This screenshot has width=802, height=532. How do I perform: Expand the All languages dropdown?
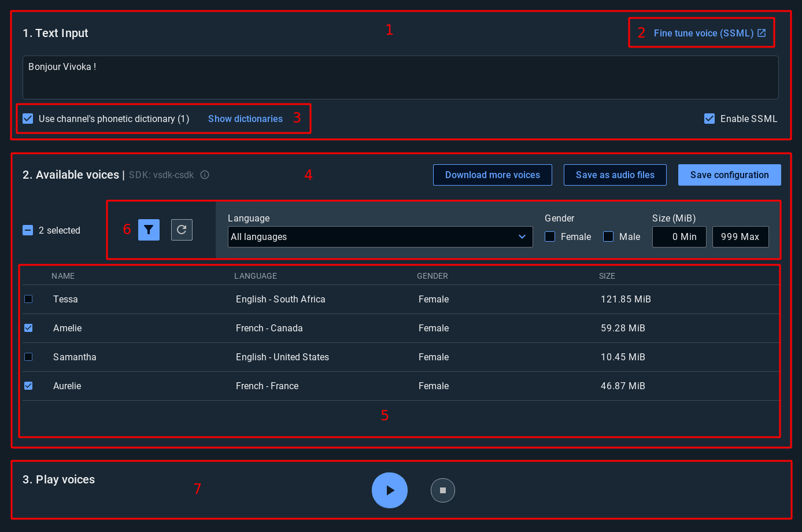(380, 237)
